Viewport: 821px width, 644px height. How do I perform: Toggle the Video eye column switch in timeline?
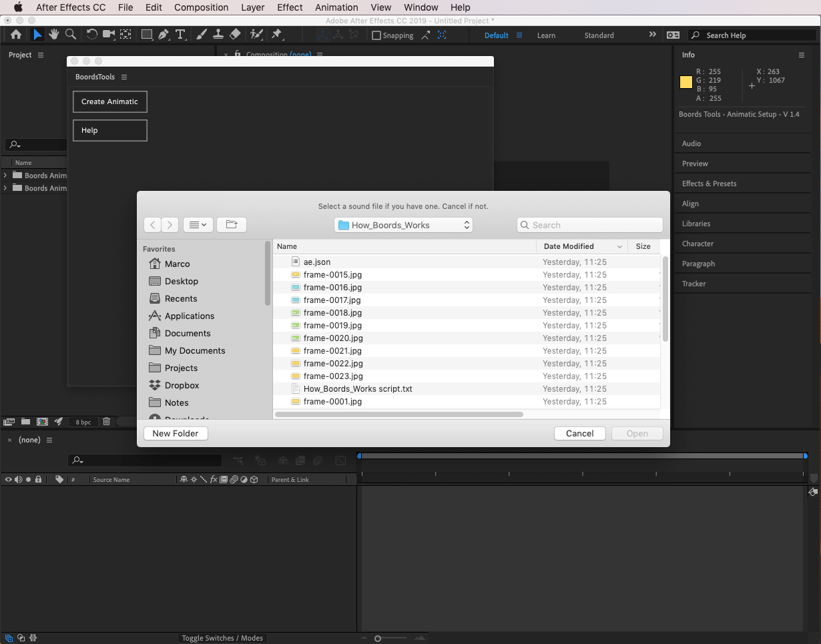coord(8,479)
